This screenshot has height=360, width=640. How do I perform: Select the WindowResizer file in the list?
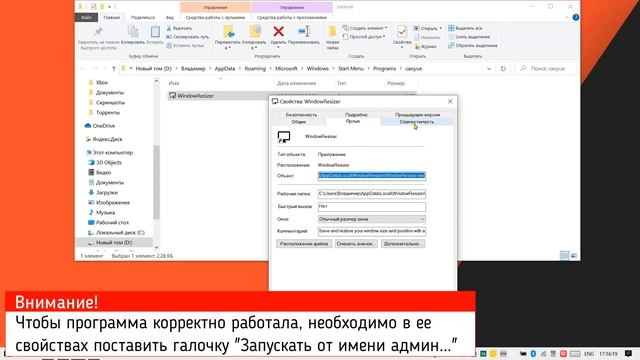pos(195,96)
